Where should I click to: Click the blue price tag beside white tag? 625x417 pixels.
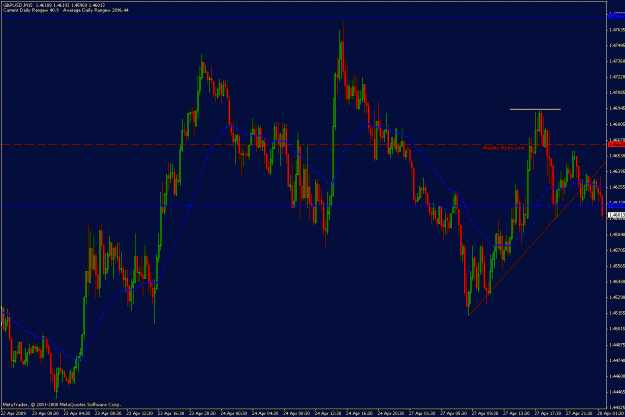[616, 206]
